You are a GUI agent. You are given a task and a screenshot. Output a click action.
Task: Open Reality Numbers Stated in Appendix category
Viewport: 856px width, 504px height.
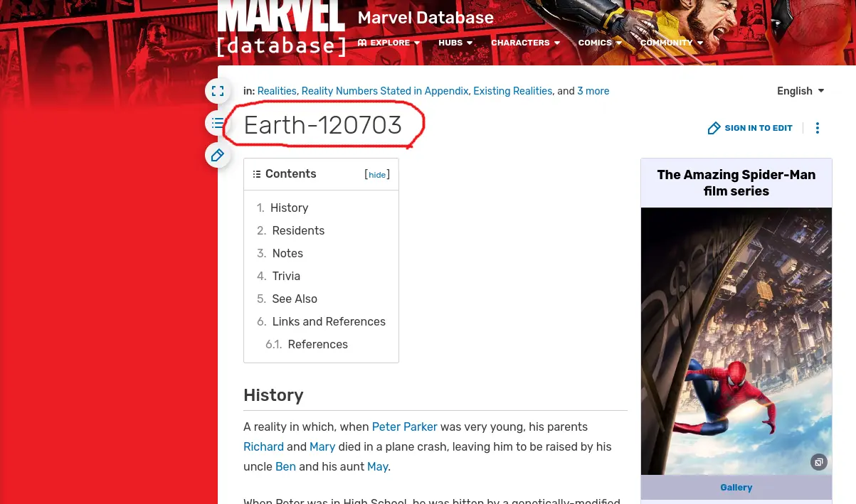[x=385, y=91]
